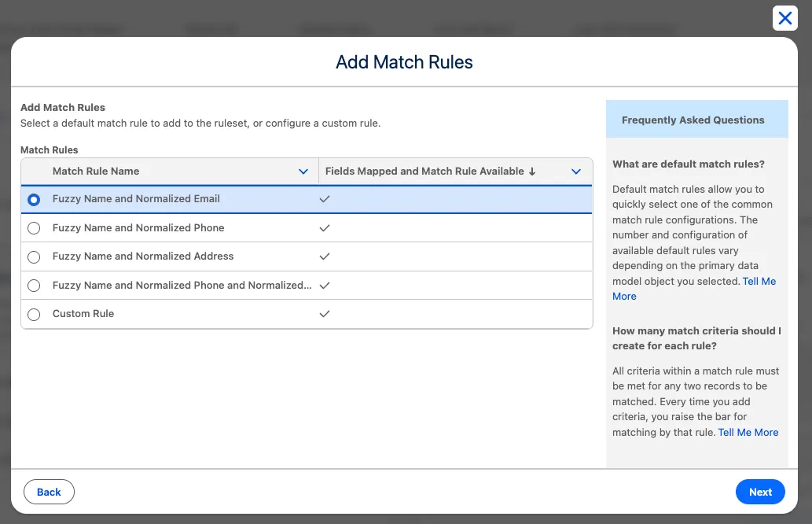Click checkmark icon in Normalized Email row
Screen dimensions: 812x524
[x=325, y=199]
